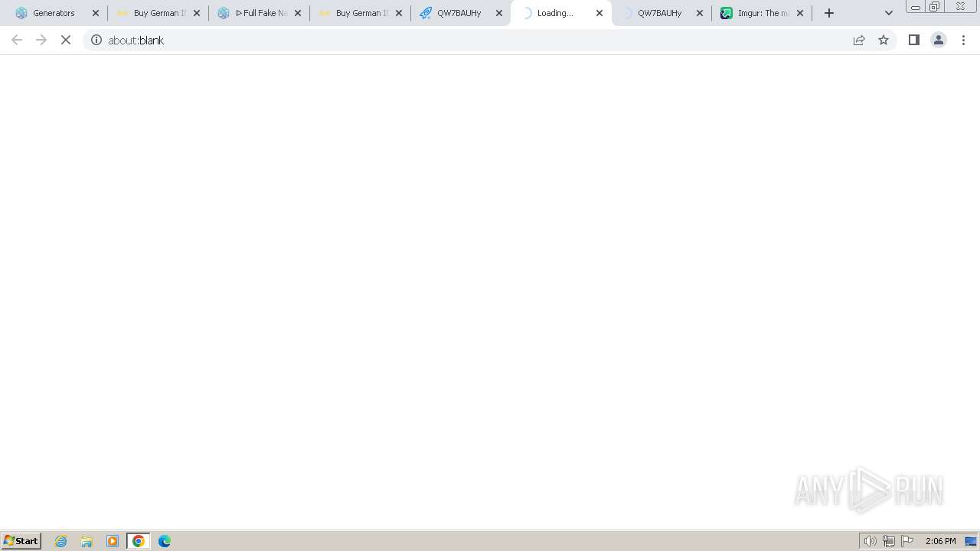The height and width of the screenshot is (551, 980).
Task: Go forward to next page
Action: (x=41, y=40)
